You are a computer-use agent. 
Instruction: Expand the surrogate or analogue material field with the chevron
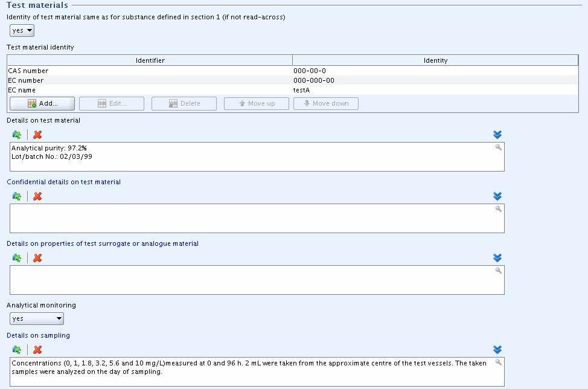coord(497,258)
